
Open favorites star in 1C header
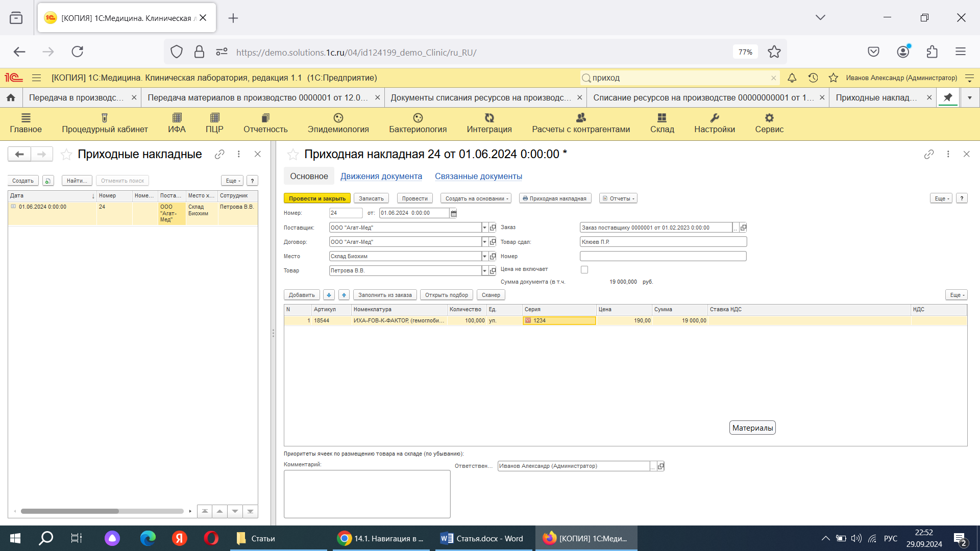[834, 78]
